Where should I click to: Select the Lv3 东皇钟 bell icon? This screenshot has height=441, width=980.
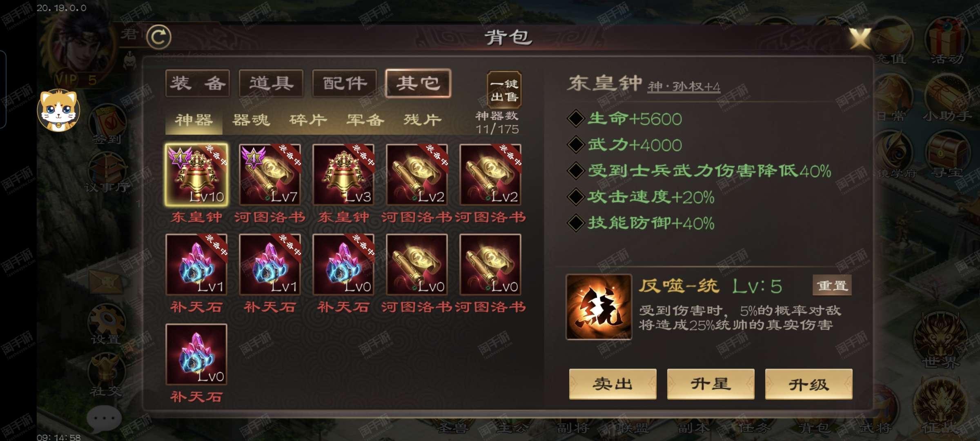[343, 174]
